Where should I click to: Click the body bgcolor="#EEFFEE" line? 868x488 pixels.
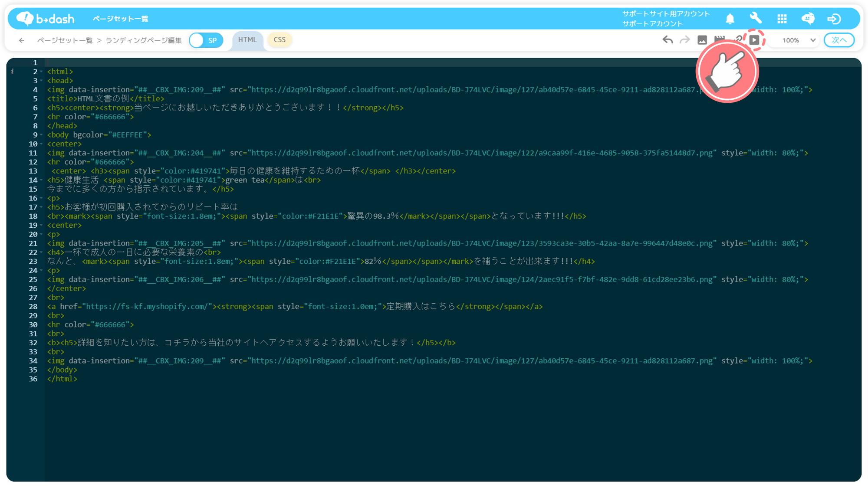coord(99,135)
